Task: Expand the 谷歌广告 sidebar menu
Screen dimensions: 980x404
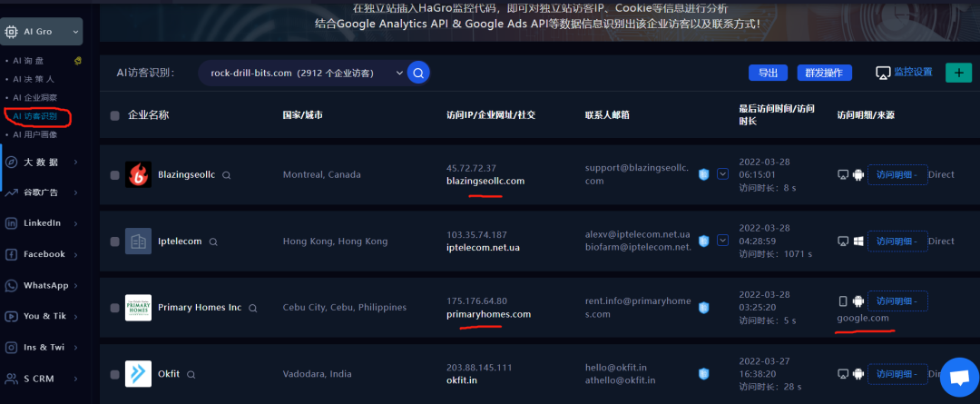Action: click(75, 193)
